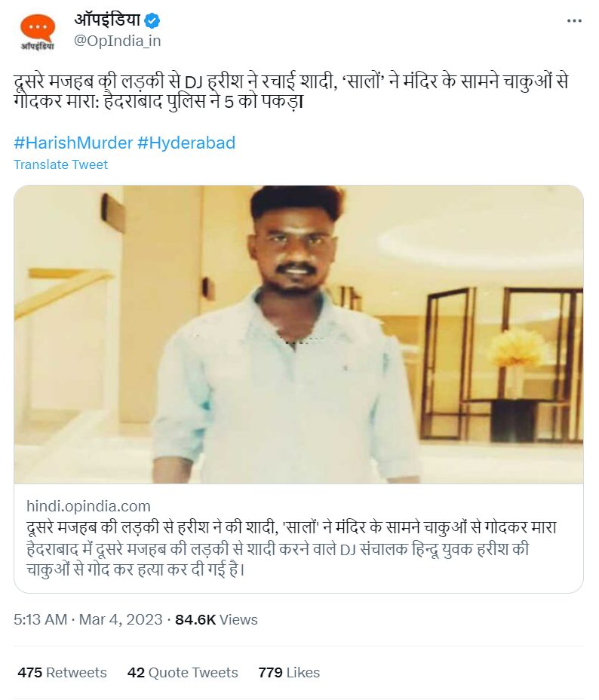Show the 779 Likes list
Viewport: 599px width, 700px height.
[289, 672]
